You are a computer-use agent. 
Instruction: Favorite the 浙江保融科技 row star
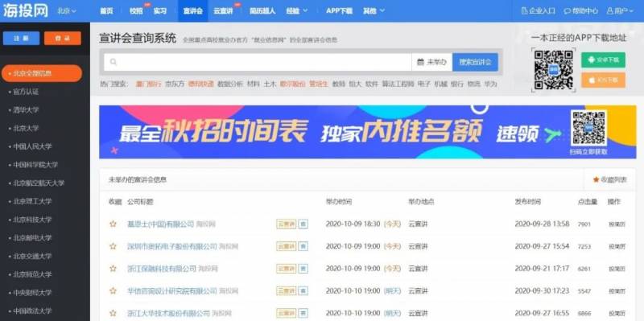(x=113, y=269)
